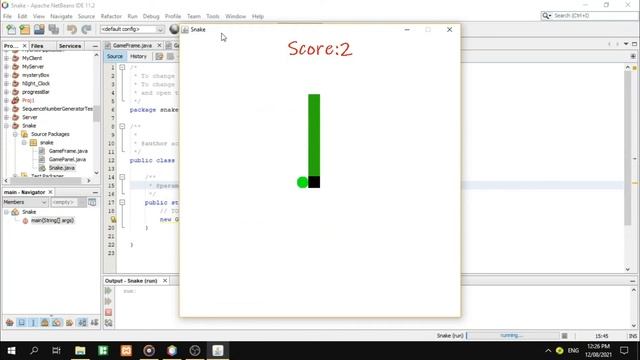This screenshot has width=640, height=360.
Task: Close the Projects panel tab
Action: pyautogui.click(x=24, y=46)
